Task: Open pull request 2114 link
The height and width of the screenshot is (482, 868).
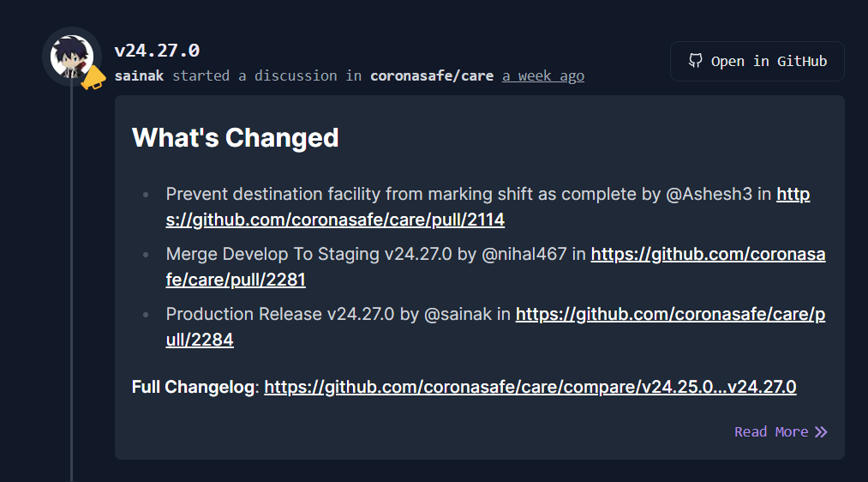Action: [335, 220]
